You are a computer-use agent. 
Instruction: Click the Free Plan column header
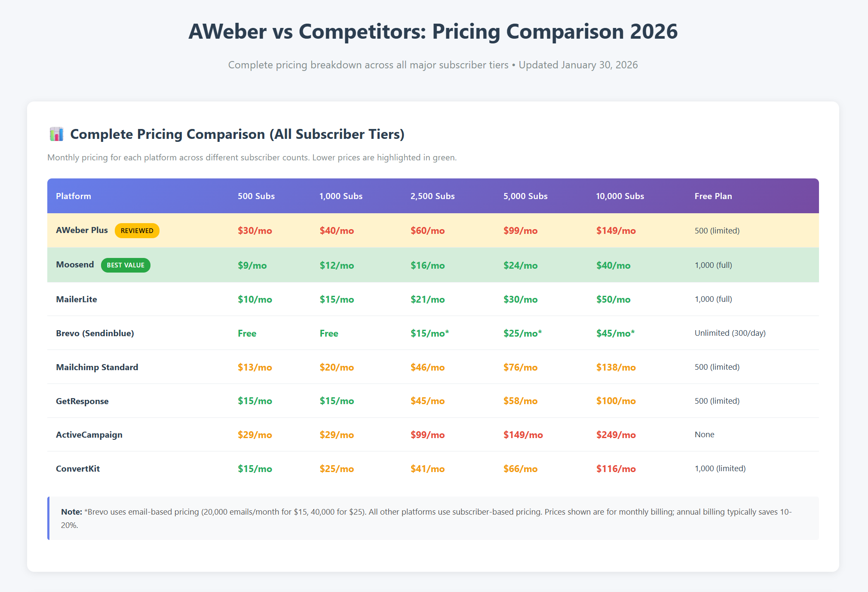click(713, 196)
